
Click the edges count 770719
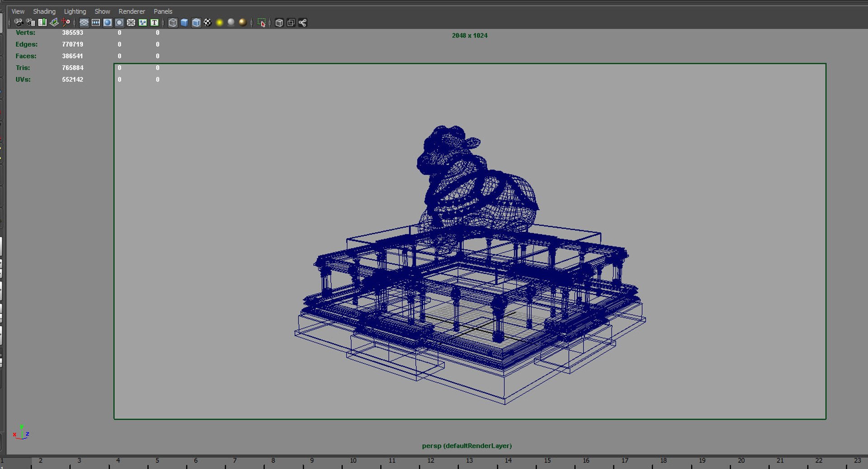(72, 44)
